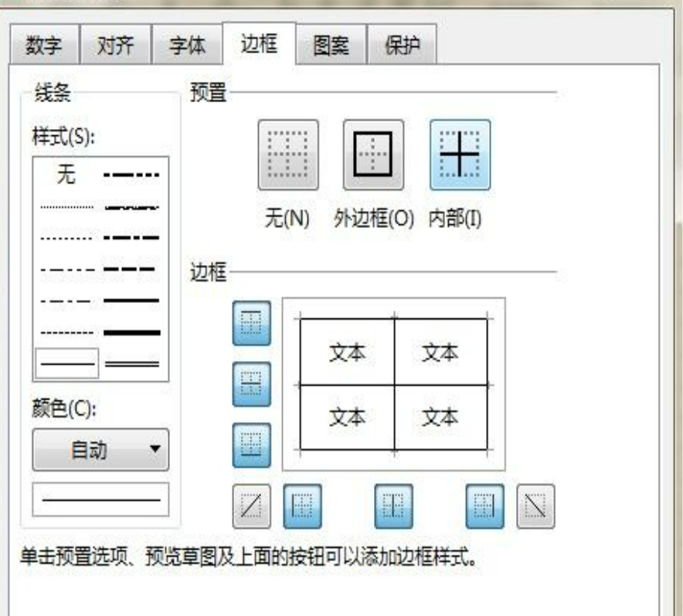Click the diagonal-up border button
The image size is (683, 616).
click(252, 507)
